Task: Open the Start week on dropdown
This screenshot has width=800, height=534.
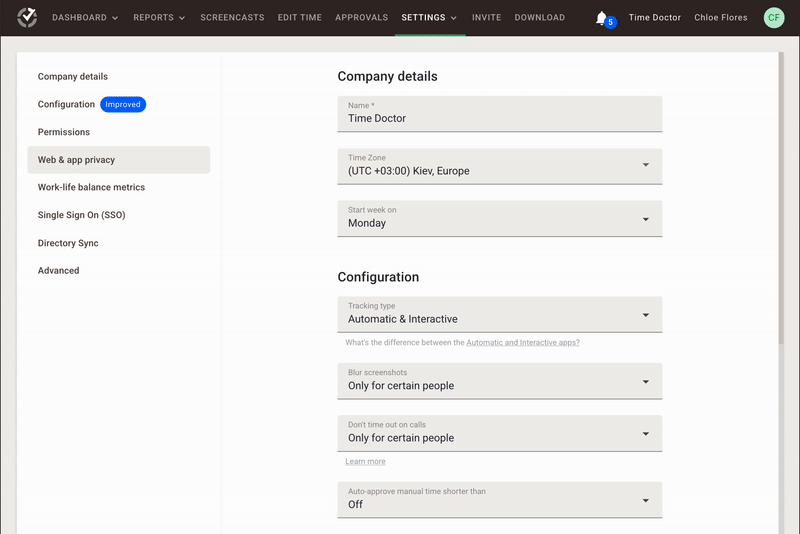Action: point(499,218)
